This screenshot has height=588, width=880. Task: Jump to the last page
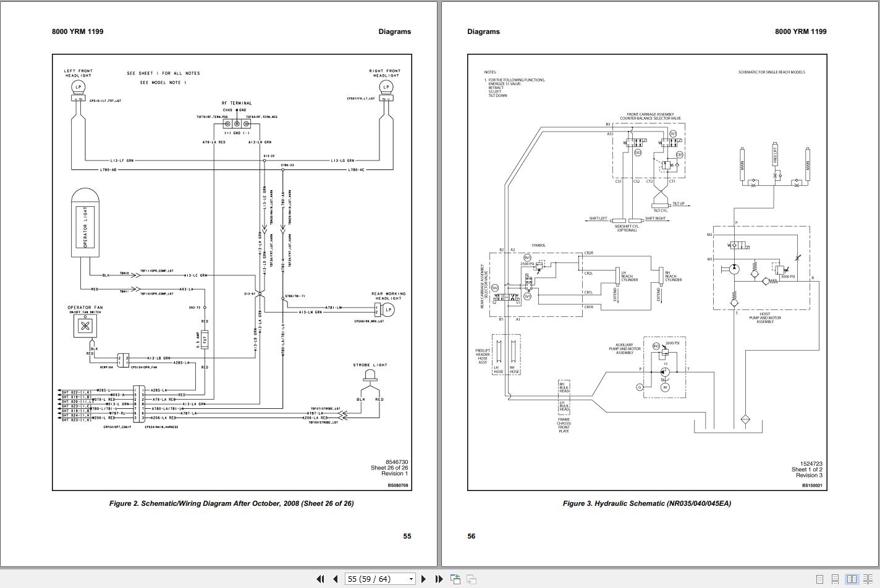coord(439,579)
